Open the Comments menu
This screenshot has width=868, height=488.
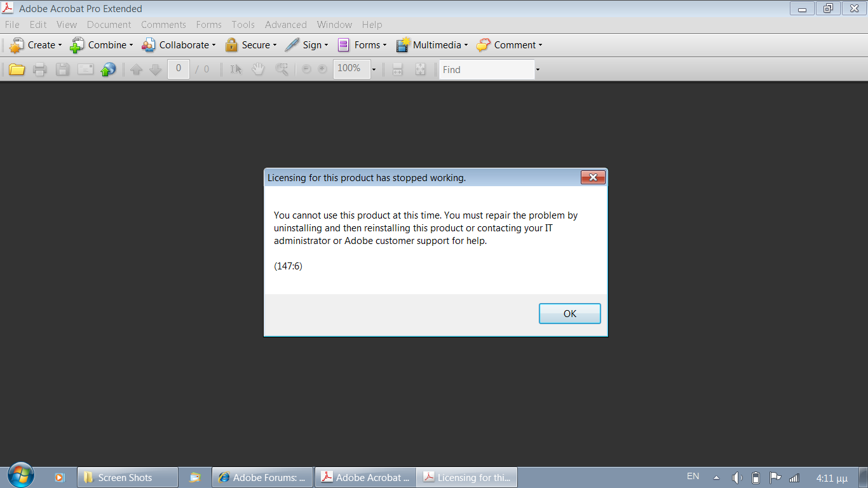[164, 25]
